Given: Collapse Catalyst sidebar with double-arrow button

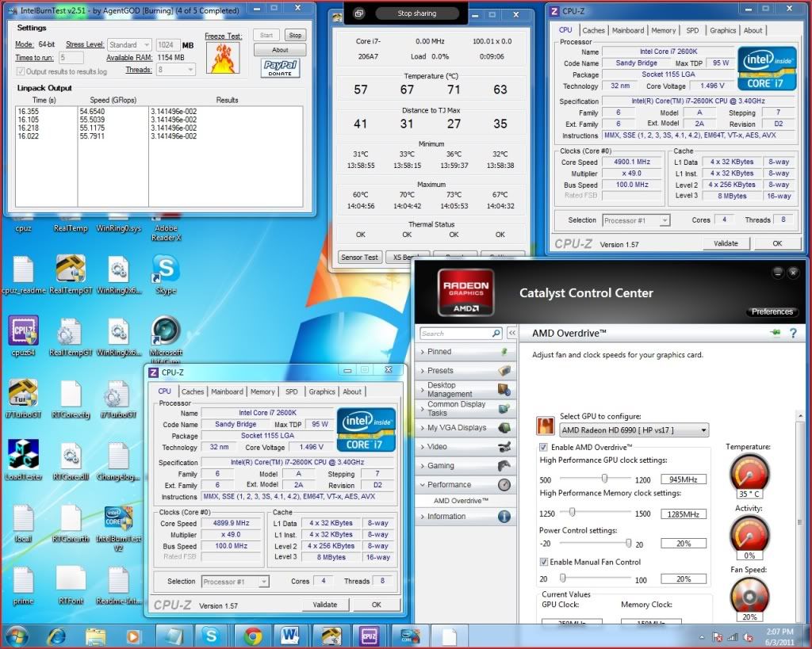Looking at the screenshot, I should 511,334.
